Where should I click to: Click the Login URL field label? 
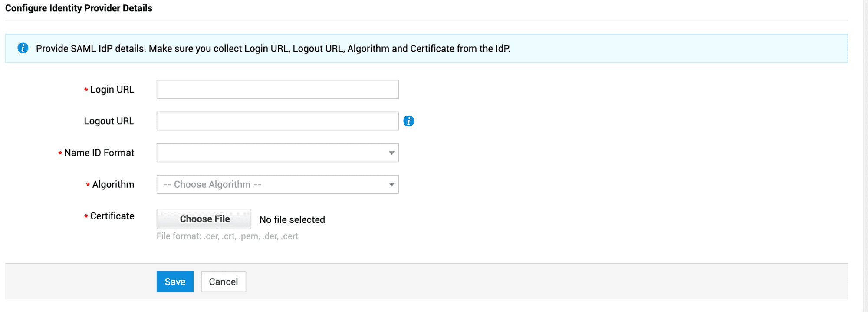click(112, 90)
